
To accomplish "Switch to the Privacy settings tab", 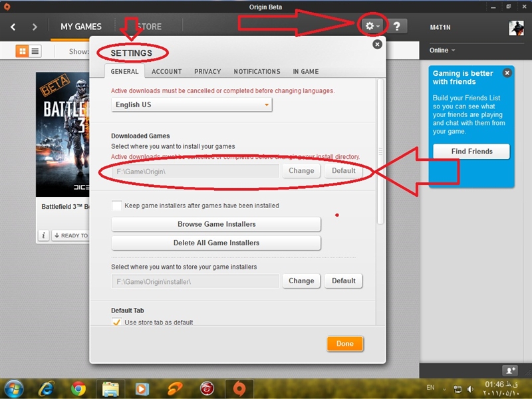I will [x=207, y=71].
